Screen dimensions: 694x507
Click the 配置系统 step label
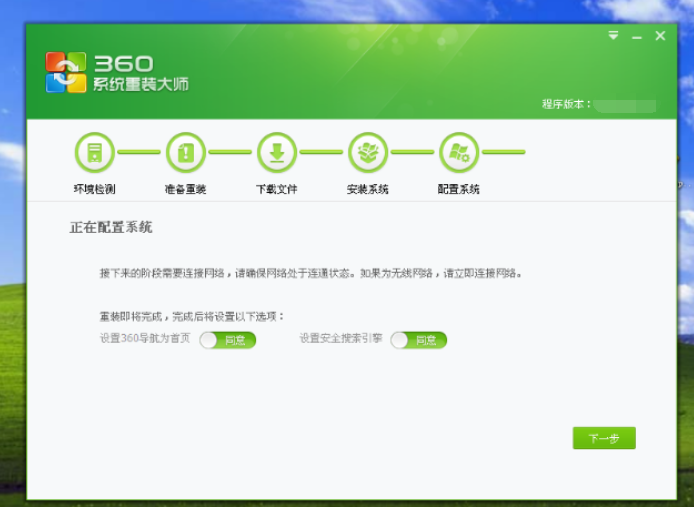click(459, 189)
